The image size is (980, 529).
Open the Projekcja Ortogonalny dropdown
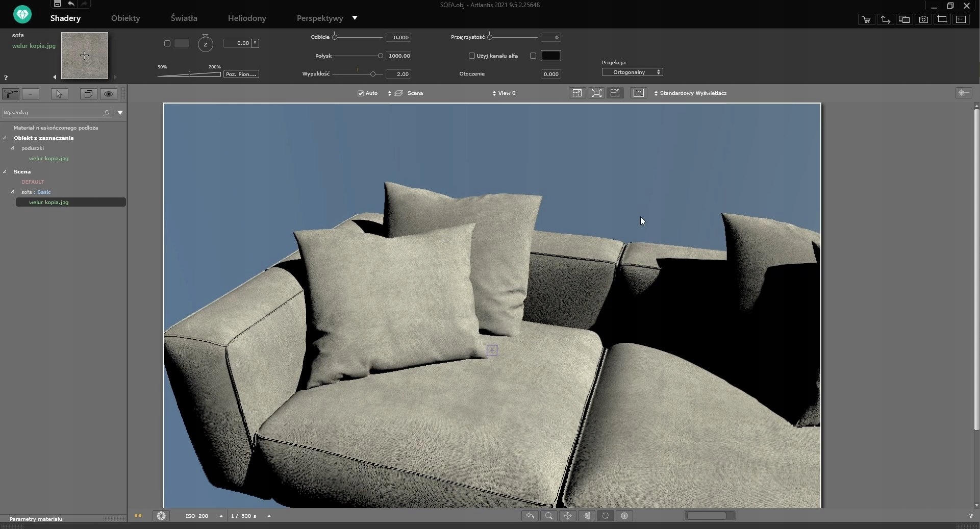632,72
